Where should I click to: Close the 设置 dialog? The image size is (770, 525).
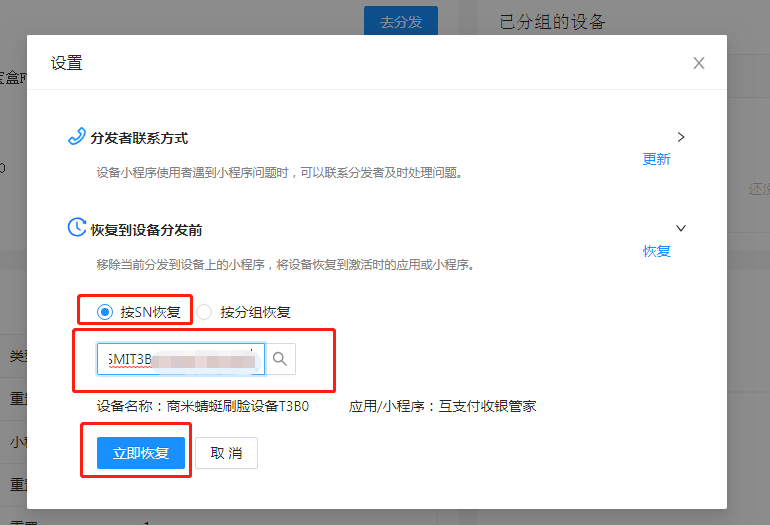(x=698, y=63)
